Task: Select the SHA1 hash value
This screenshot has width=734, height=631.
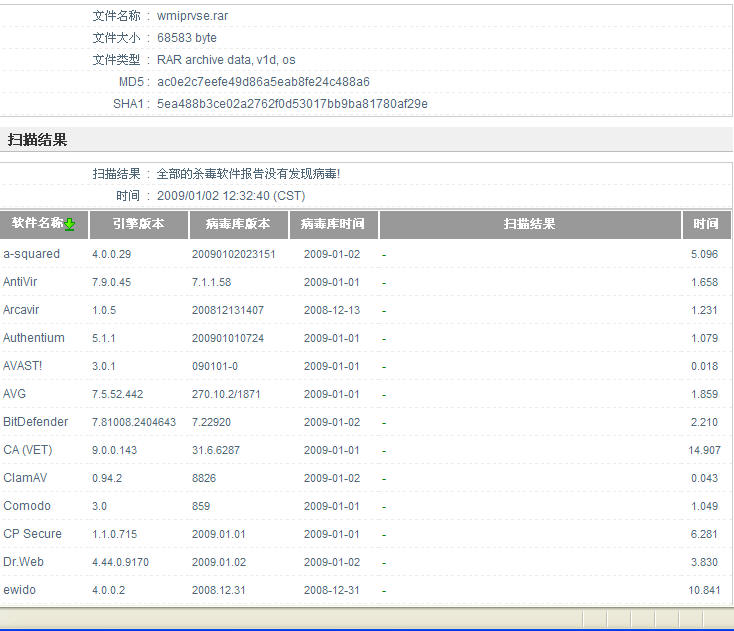Action: [x=292, y=104]
